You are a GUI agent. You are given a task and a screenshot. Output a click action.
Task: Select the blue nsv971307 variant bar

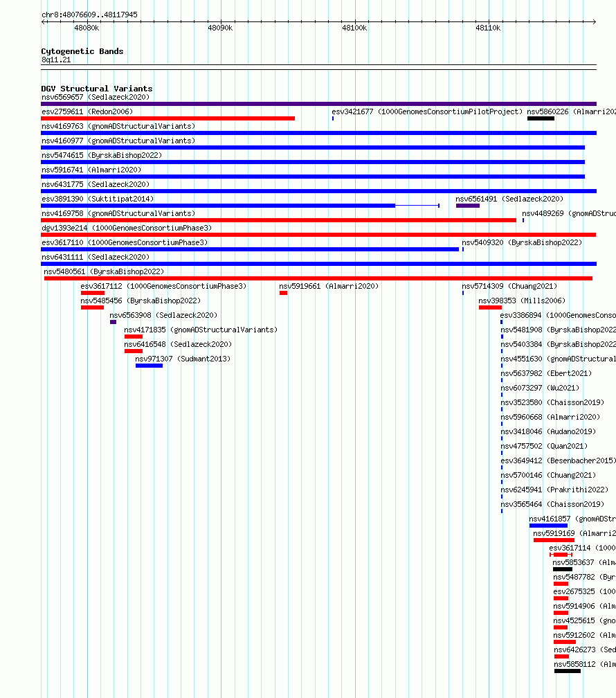(x=149, y=366)
